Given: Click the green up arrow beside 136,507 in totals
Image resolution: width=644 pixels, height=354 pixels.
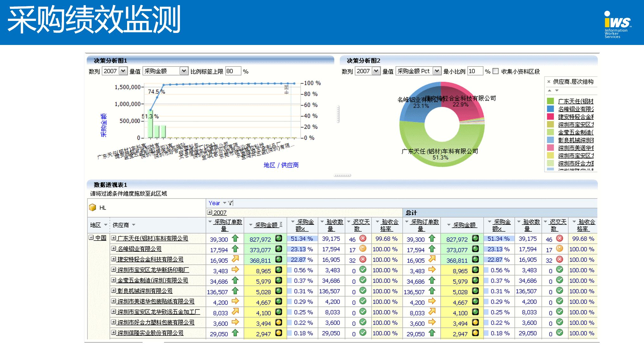Looking at the screenshot, I should tap(432, 291).
